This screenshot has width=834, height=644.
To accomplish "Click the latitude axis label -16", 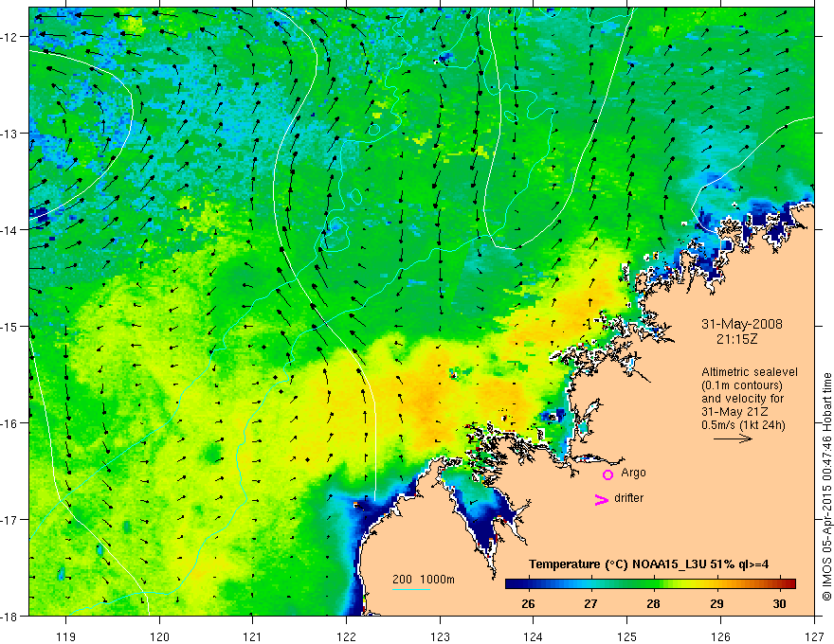I will pyautogui.click(x=9, y=423).
